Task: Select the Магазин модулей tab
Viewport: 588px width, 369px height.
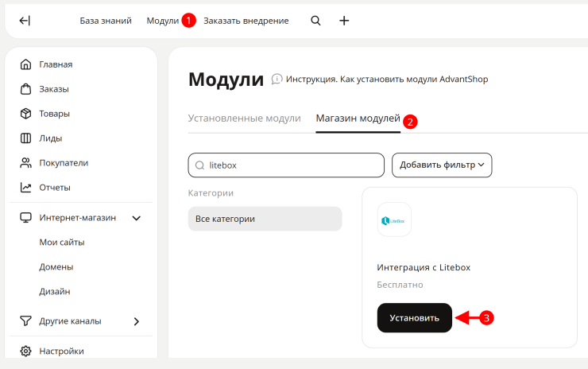Action: click(x=358, y=118)
